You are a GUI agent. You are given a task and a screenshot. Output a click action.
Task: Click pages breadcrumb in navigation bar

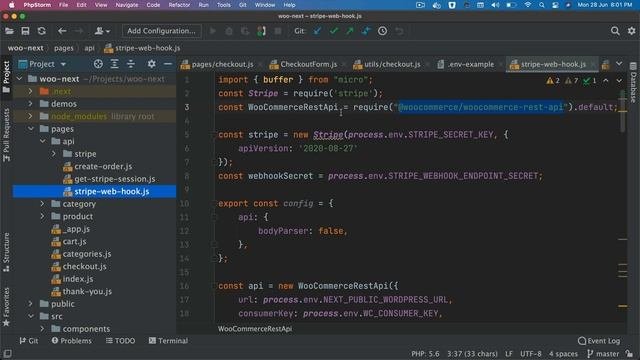click(x=64, y=48)
